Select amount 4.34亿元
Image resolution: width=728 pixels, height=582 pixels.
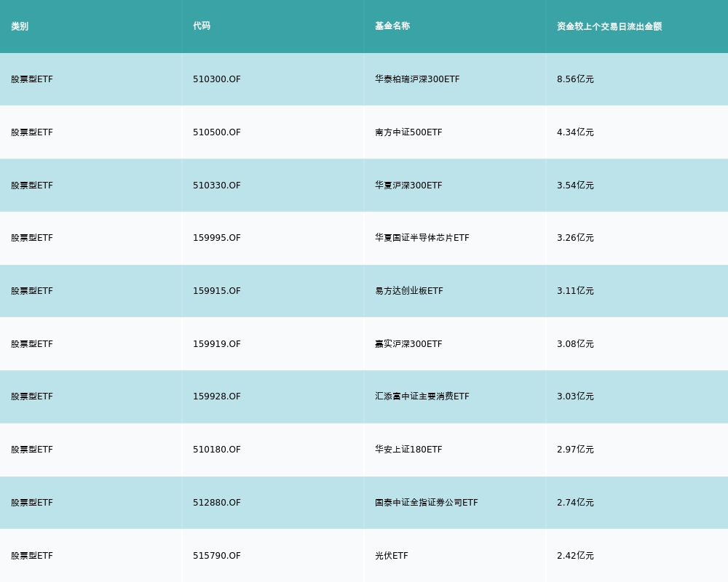pyautogui.click(x=575, y=132)
